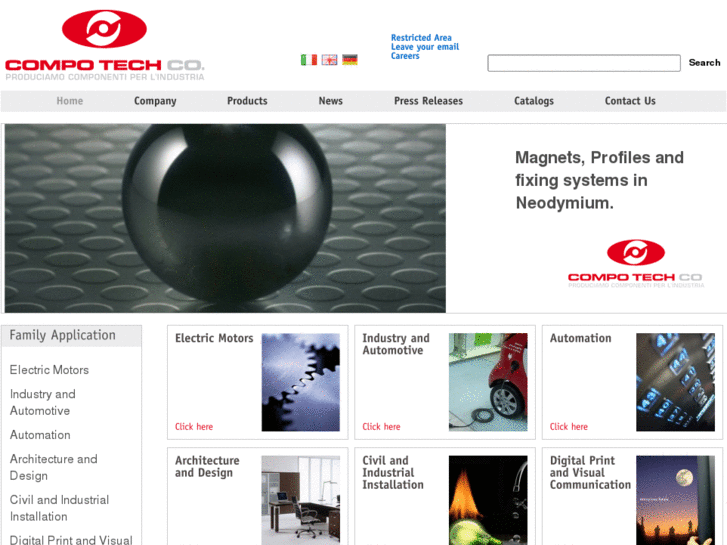
Task: Click the Leave your email link
Action: pyautogui.click(x=425, y=47)
